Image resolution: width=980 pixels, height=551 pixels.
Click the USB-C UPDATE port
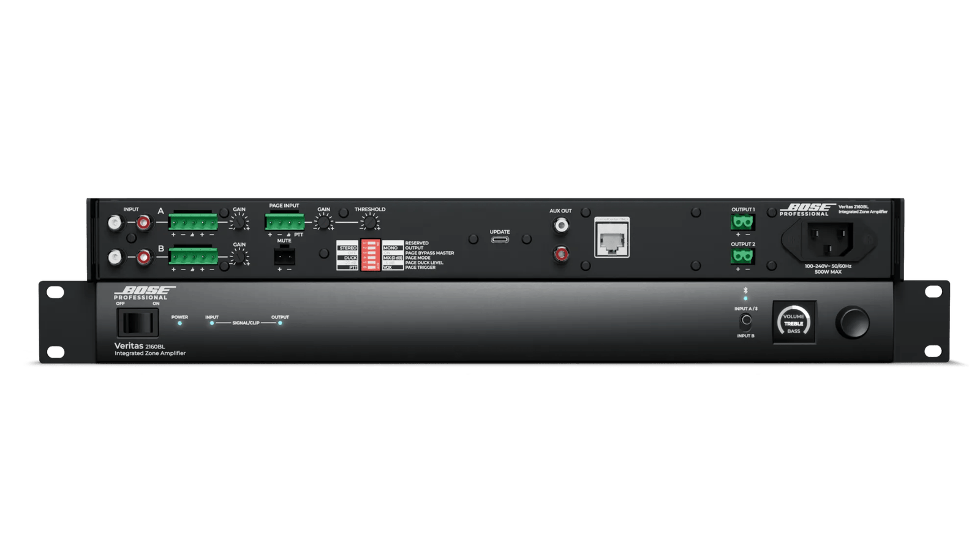500,239
